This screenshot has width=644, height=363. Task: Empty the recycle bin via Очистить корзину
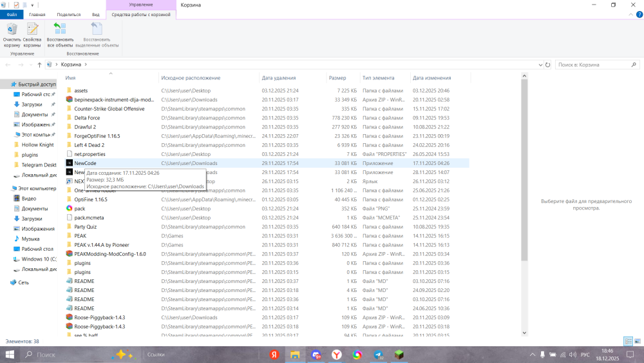tap(12, 35)
